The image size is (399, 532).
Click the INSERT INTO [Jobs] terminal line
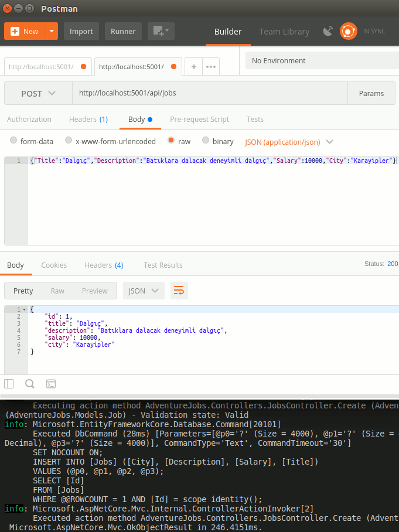click(x=175, y=462)
